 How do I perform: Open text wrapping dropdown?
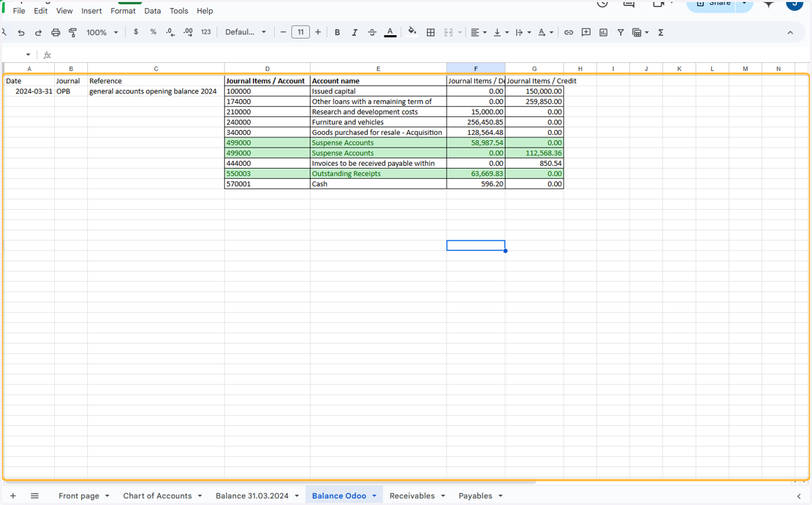click(x=523, y=32)
